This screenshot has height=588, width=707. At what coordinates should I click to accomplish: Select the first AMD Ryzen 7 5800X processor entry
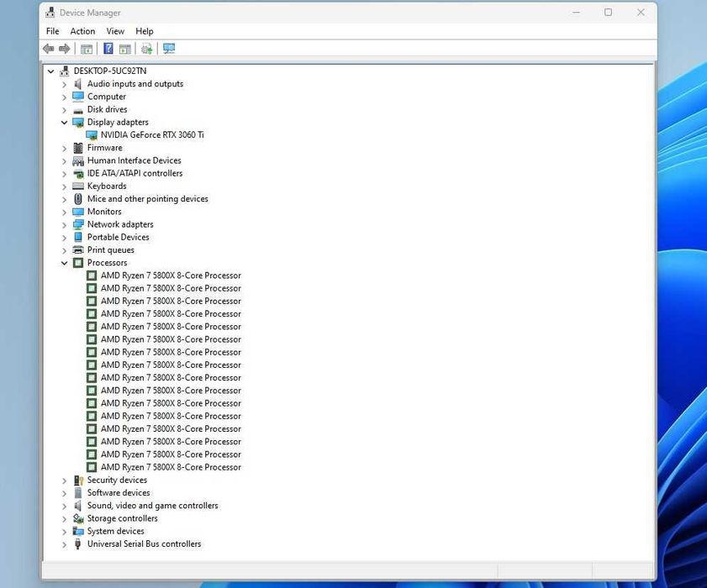[171, 276]
